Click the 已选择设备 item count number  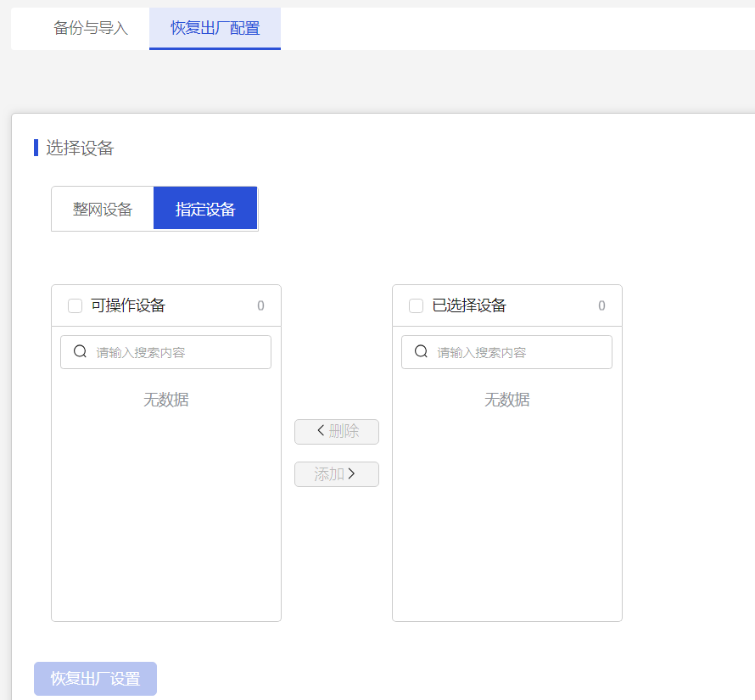click(601, 306)
